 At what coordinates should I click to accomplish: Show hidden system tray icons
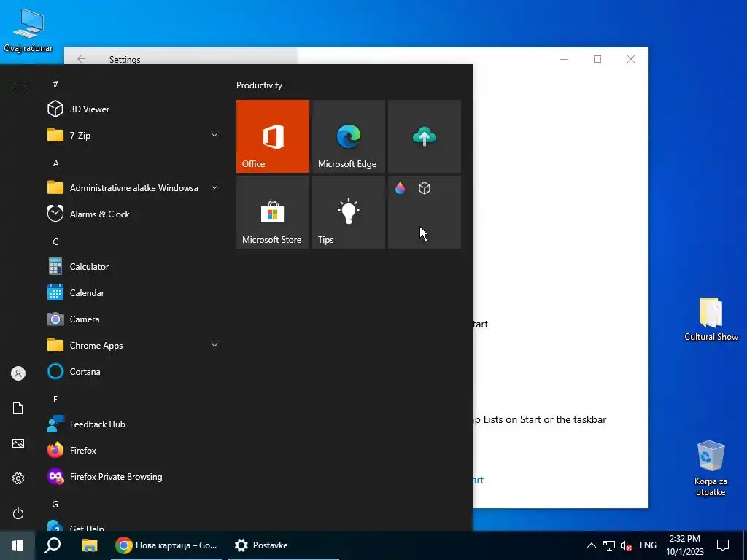tap(591, 545)
